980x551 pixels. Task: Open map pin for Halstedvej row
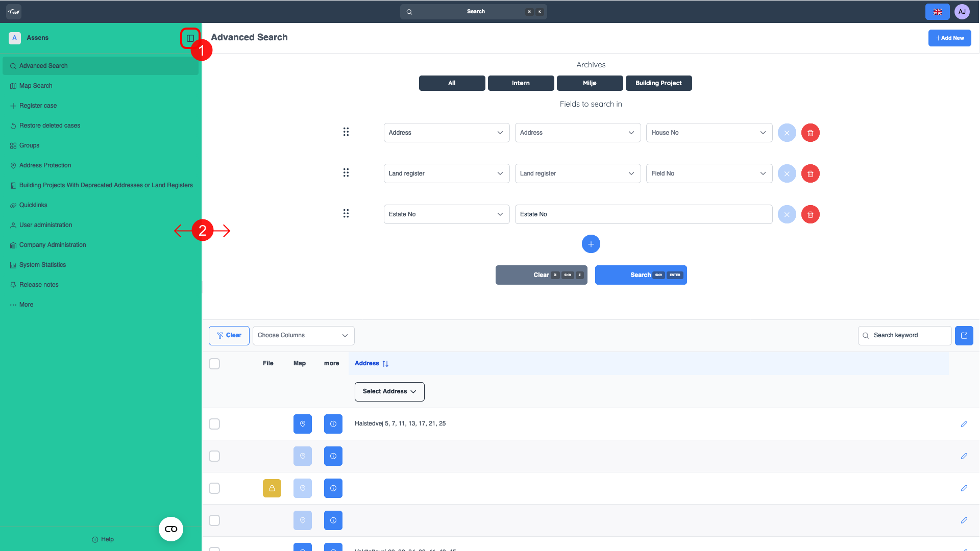302,424
